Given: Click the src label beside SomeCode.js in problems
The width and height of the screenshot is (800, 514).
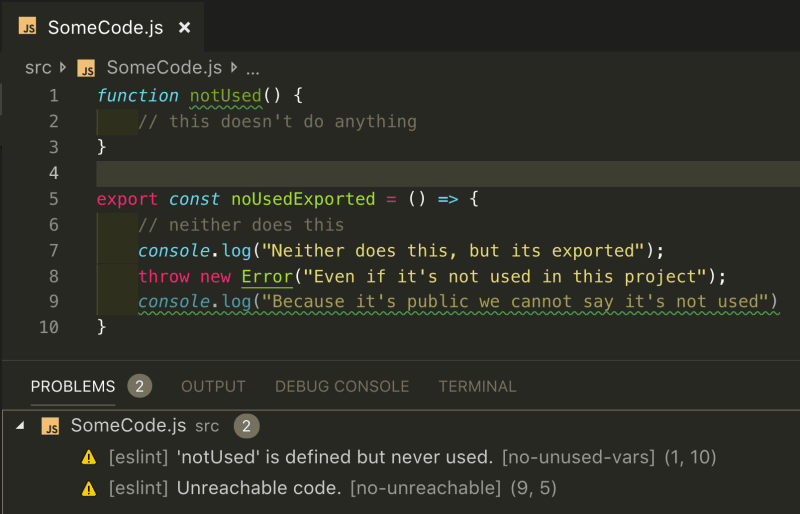Looking at the screenshot, I should [x=207, y=427].
